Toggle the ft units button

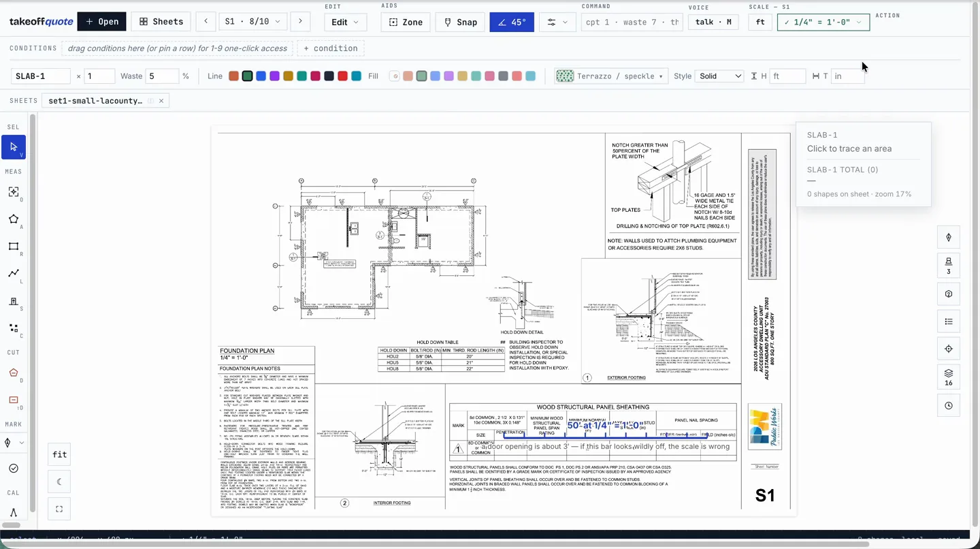760,22
